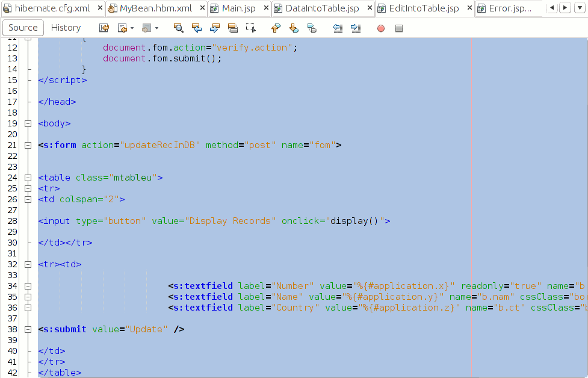Collapse the td colspan fold on line 26
The height and width of the screenshot is (378, 588).
tap(28, 199)
